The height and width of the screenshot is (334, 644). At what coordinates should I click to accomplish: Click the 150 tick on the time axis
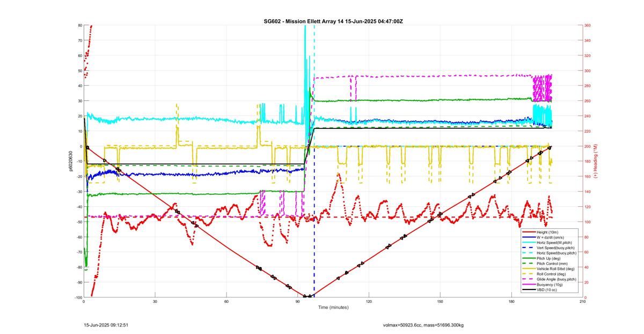click(x=440, y=301)
